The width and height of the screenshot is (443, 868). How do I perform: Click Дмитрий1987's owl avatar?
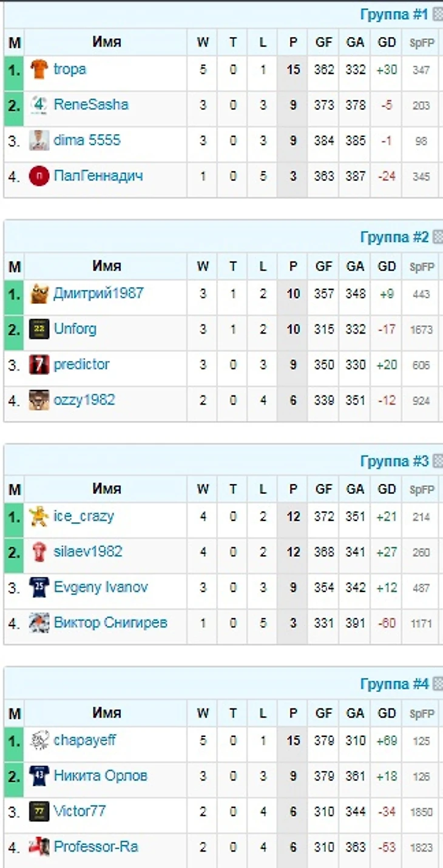pyautogui.click(x=39, y=294)
